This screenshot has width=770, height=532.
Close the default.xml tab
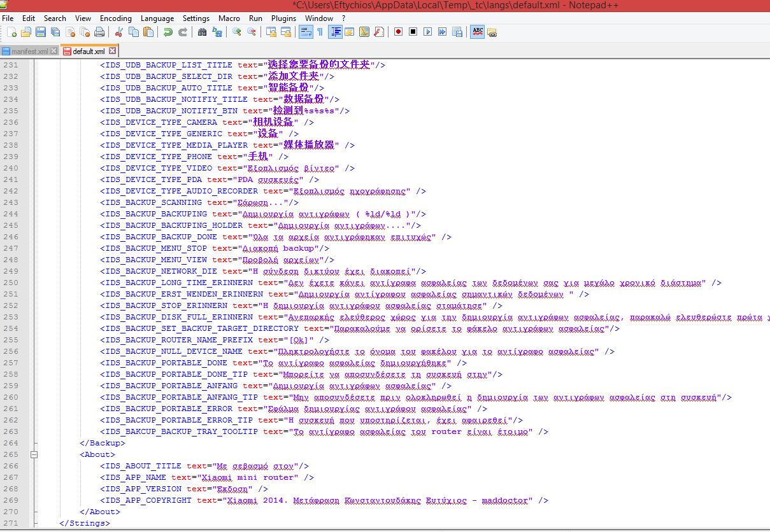pos(113,51)
